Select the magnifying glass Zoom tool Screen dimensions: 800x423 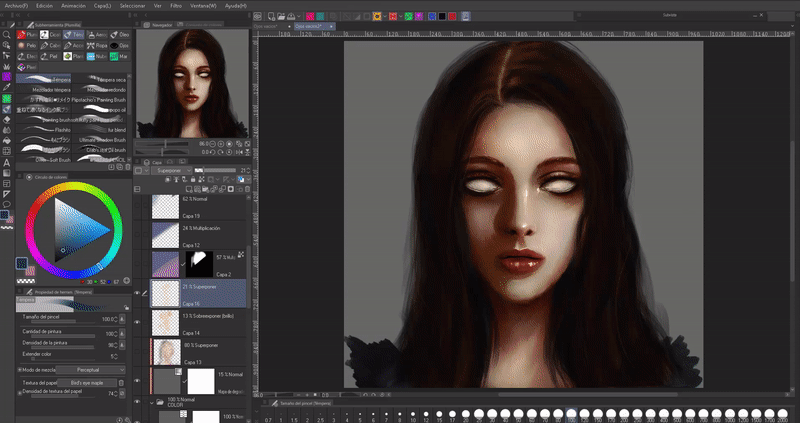6,34
